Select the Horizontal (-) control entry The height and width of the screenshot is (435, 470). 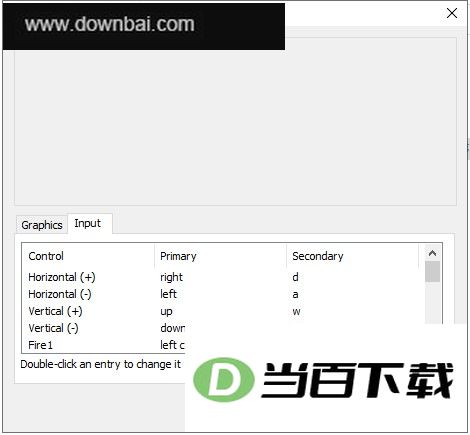(60, 294)
